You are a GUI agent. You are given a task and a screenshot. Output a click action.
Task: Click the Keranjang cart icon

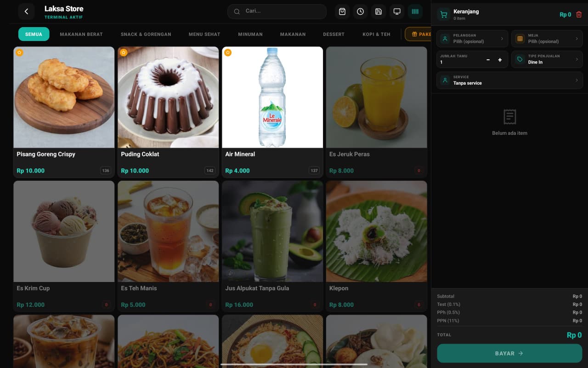click(x=443, y=15)
